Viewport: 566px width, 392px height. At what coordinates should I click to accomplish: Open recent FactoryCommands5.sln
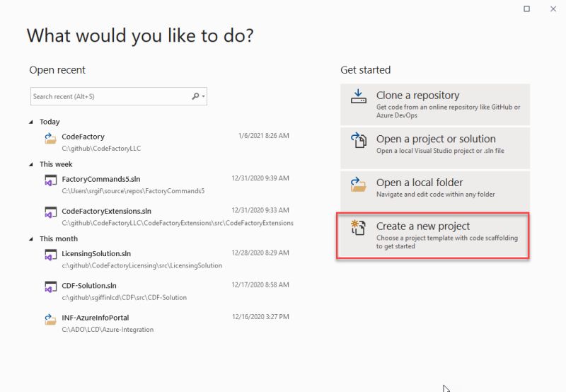pyautogui.click(x=166, y=185)
